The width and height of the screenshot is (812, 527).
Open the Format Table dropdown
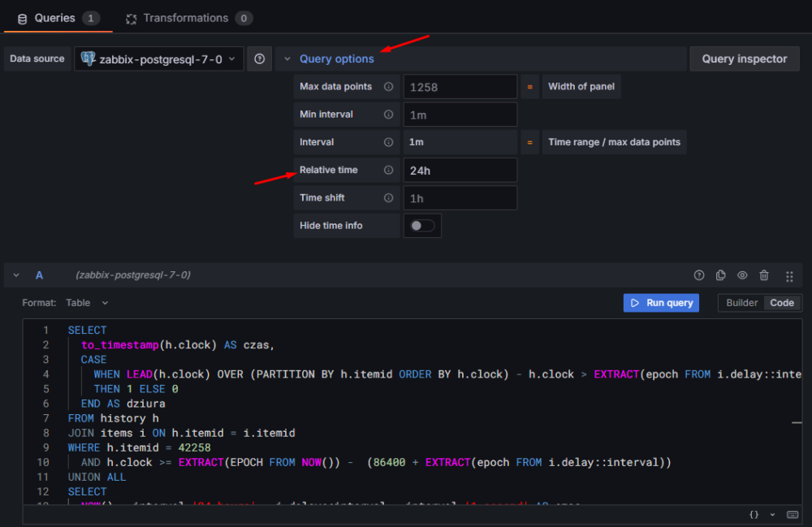click(87, 303)
